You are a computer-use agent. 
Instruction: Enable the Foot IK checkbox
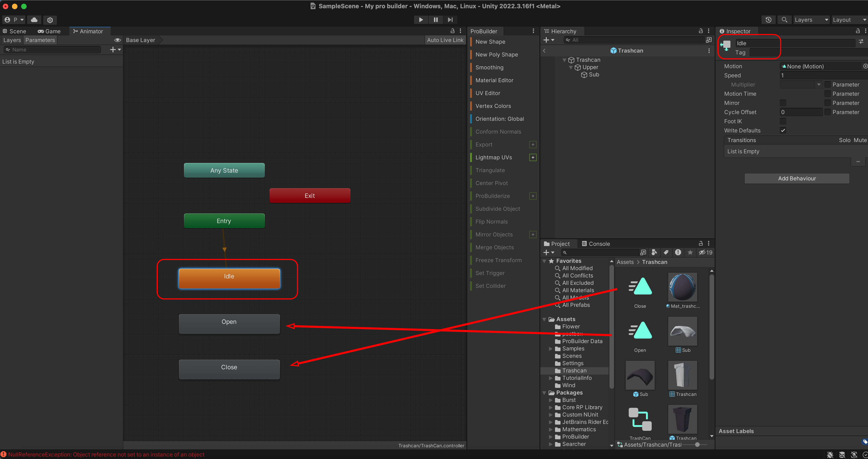point(783,121)
